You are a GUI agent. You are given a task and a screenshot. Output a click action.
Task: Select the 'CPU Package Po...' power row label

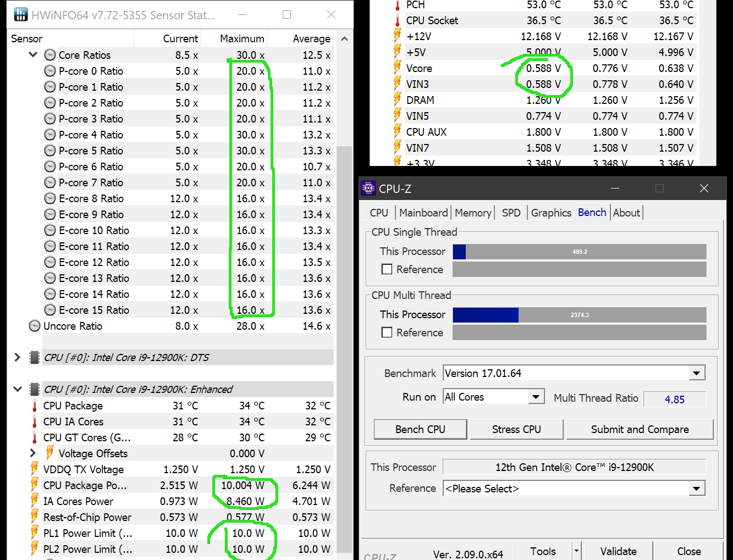[85, 485]
